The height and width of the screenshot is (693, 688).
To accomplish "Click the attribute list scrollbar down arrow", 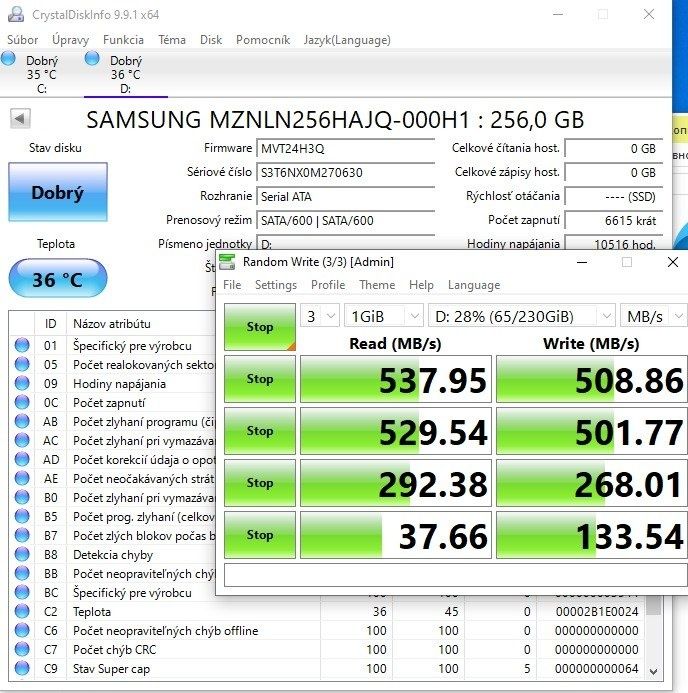I will pyautogui.click(x=654, y=671).
